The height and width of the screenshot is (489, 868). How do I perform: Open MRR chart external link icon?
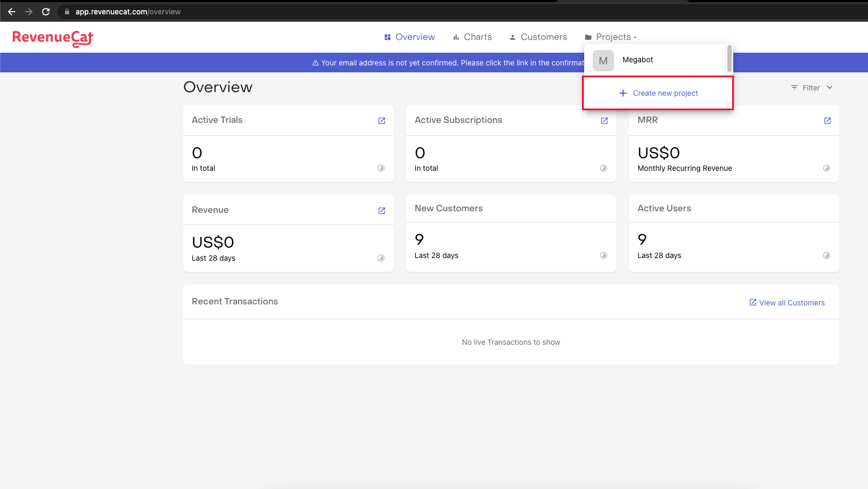point(828,121)
